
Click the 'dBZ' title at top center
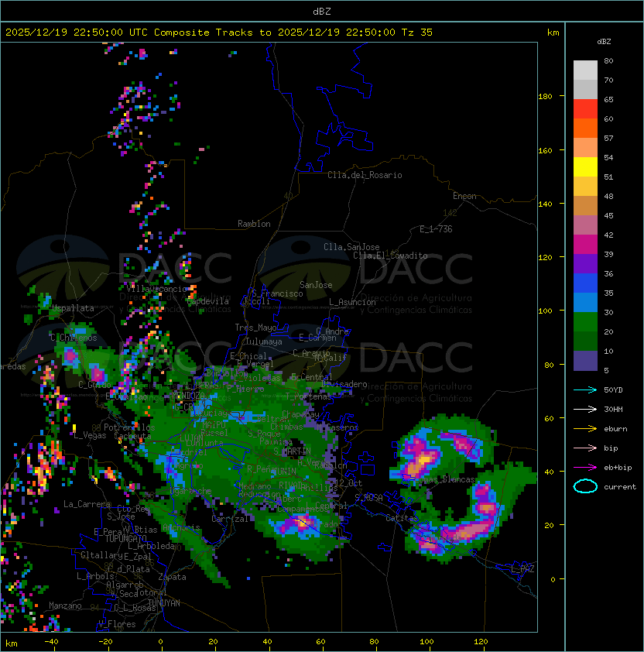tap(322, 11)
